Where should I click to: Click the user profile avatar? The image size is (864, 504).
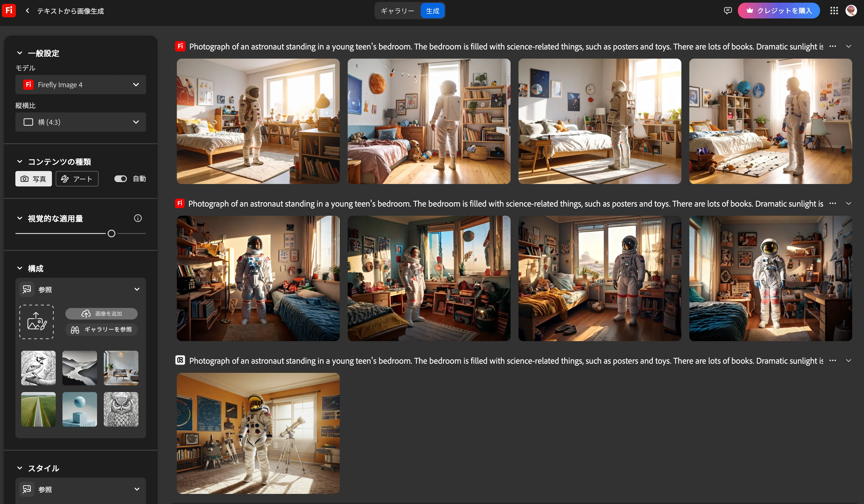pos(851,11)
